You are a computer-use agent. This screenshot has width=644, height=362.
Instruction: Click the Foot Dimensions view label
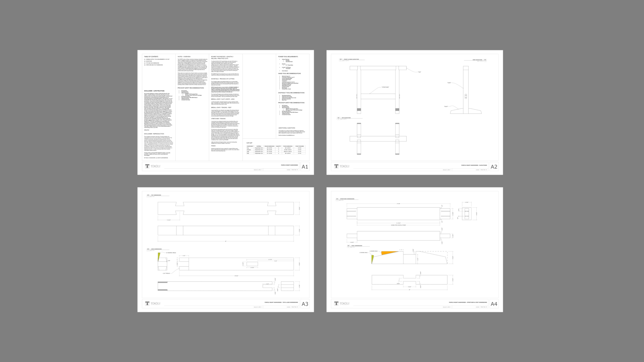pos(356,246)
